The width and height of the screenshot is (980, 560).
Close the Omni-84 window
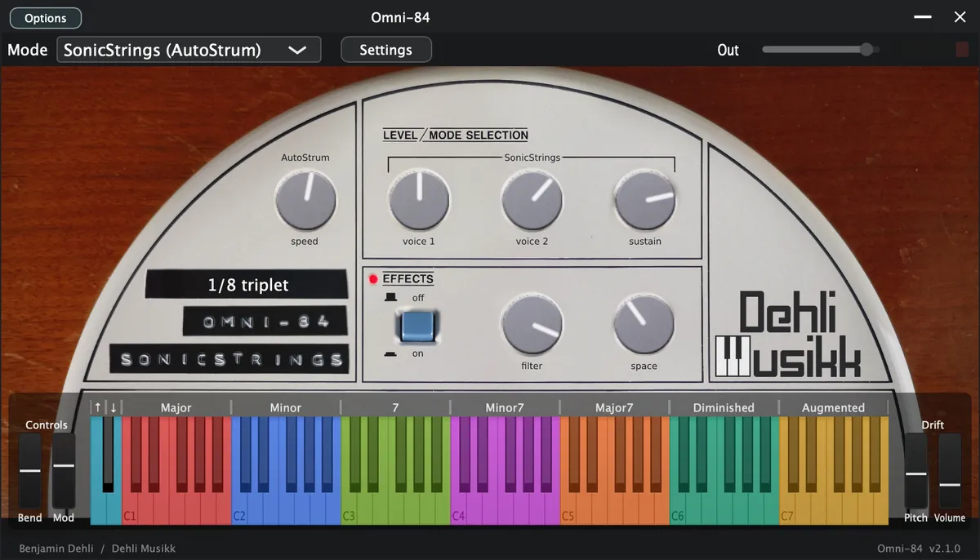[960, 17]
